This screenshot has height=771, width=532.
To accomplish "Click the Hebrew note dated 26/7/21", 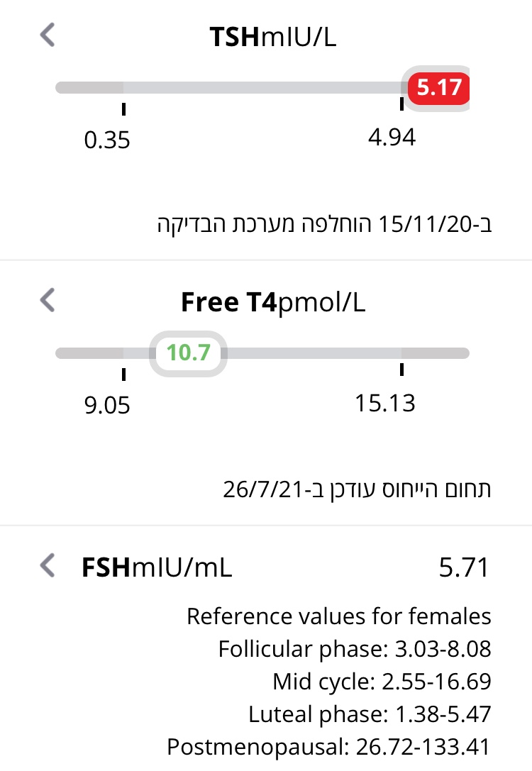I will tap(357, 489).
